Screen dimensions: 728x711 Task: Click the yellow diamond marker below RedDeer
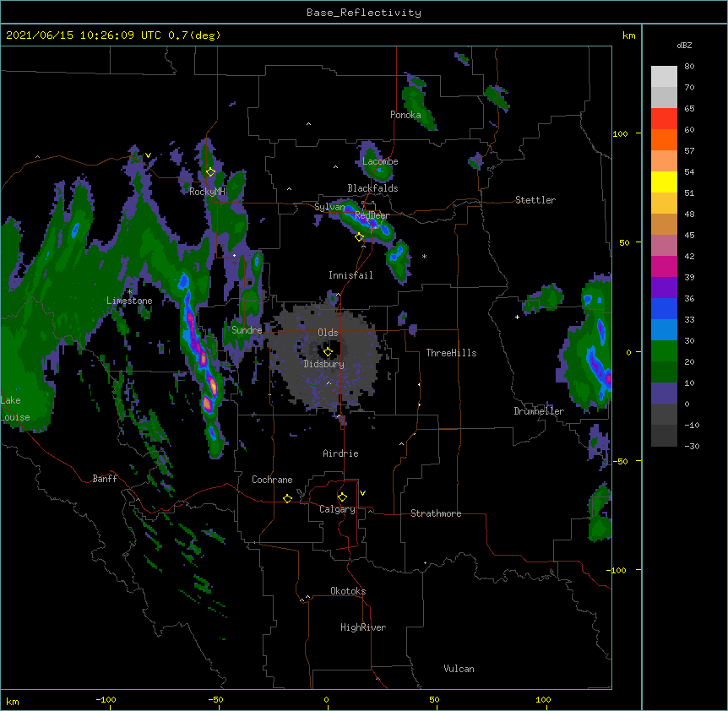359,237
